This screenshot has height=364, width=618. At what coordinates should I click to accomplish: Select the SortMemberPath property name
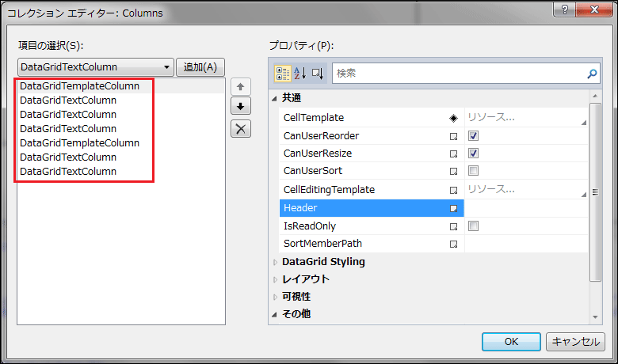(x=322, y=244)
